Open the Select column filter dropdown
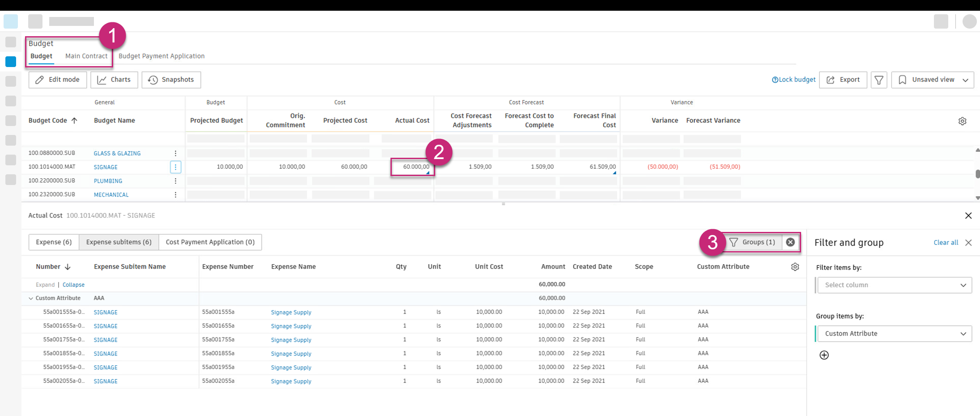 coord(895,285)
